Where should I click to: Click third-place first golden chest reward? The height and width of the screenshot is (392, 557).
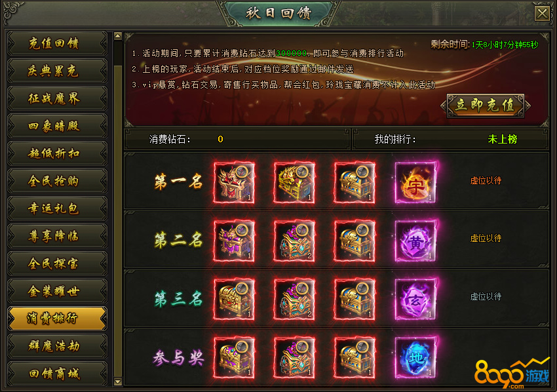coord(234,300)
